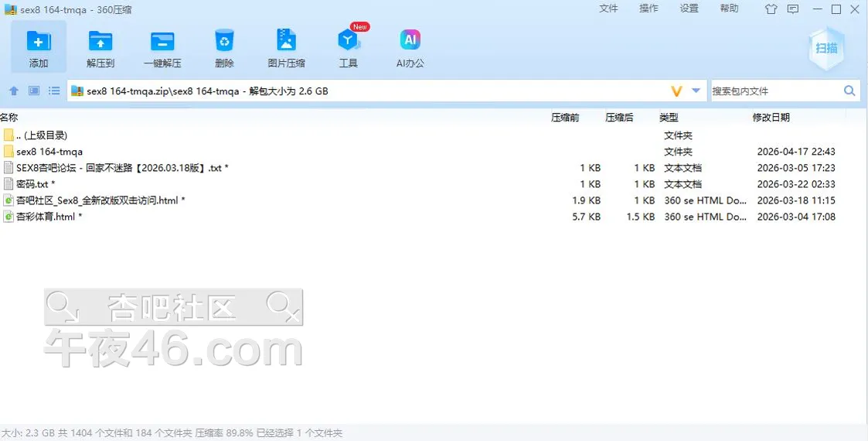The height and width of the screenshot is (441, 868).
Task: Click the 扫描 (Scan) hexagon button
Action: coord(826,48)
